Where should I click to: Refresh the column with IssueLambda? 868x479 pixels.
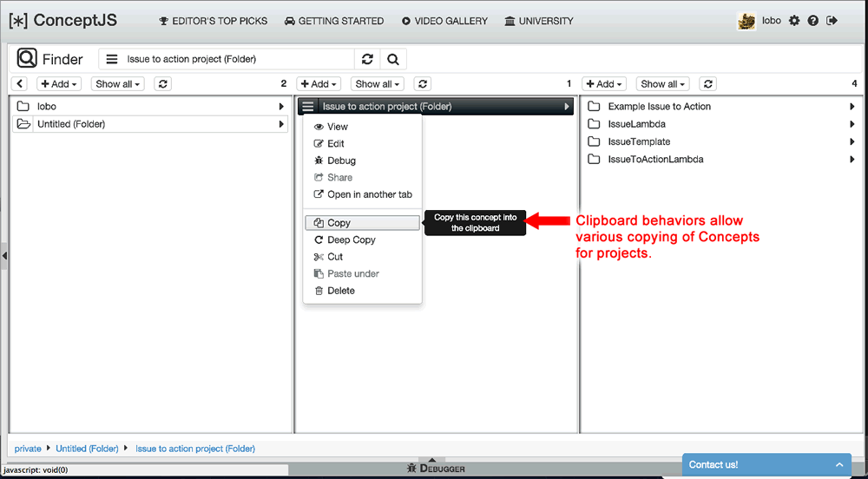click(708, 84)
